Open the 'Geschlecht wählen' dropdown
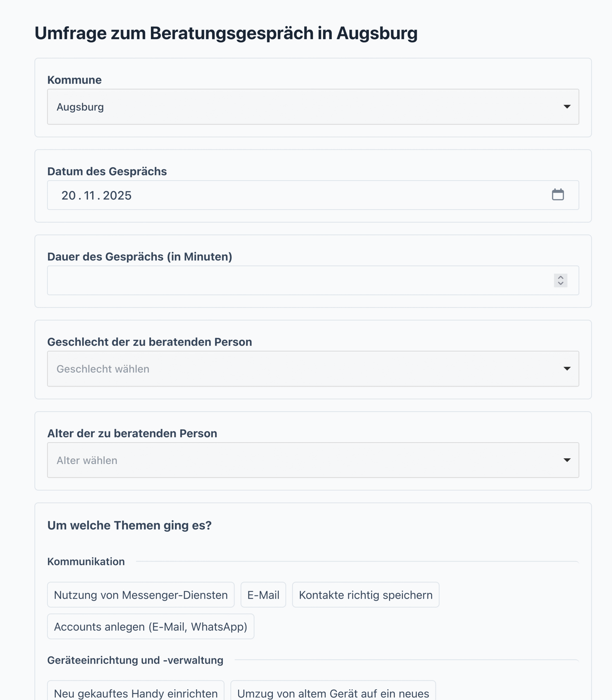The image size is (612, 700). pyautogui.click(x=307, y=369)
